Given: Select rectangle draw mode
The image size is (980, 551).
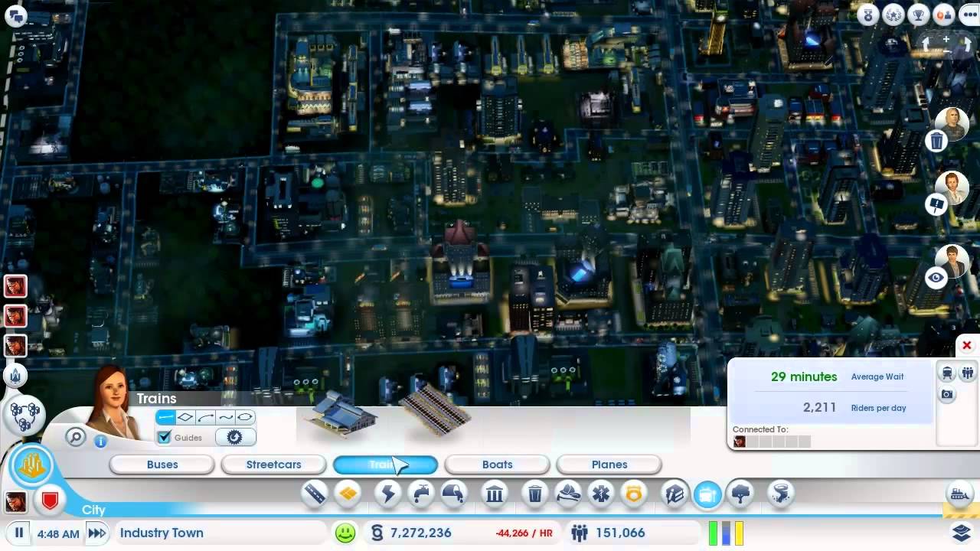Looking at the screenshot, I should (x=185, y=417).
